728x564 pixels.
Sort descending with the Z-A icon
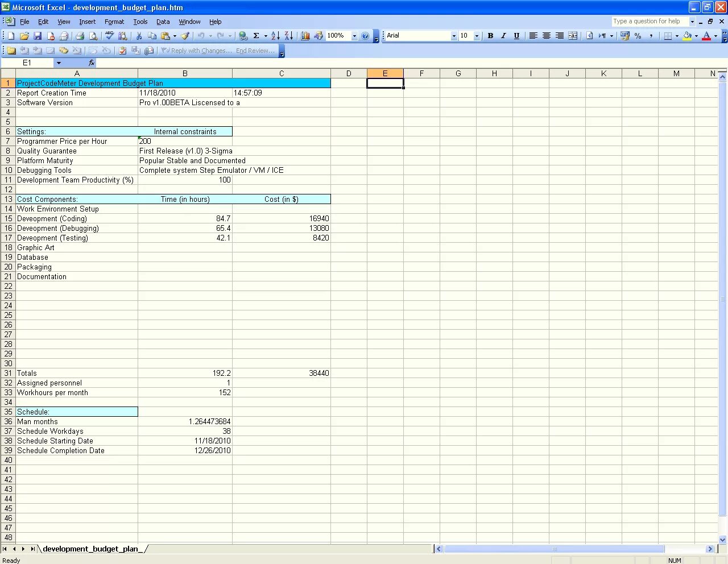(x=288, y=36)
